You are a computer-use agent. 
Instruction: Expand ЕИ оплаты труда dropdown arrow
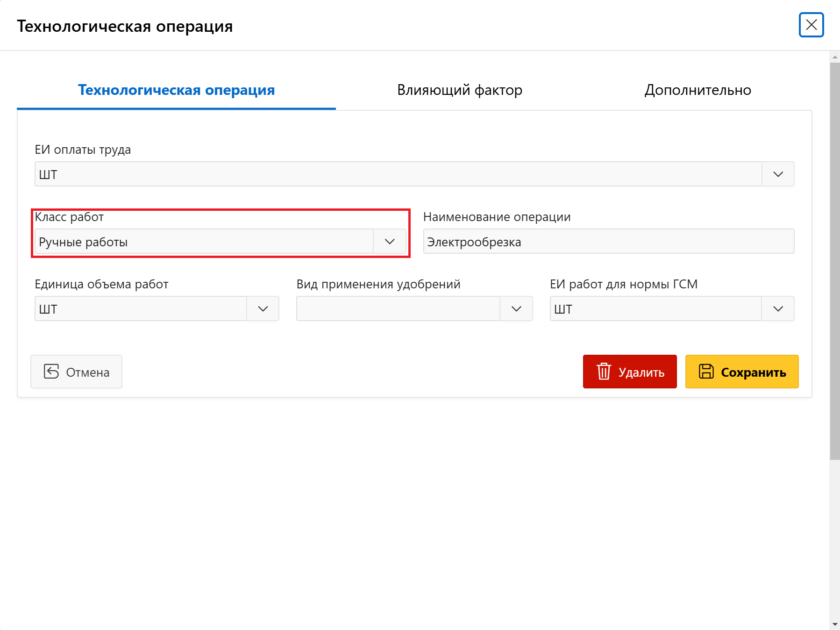[778, 174]
